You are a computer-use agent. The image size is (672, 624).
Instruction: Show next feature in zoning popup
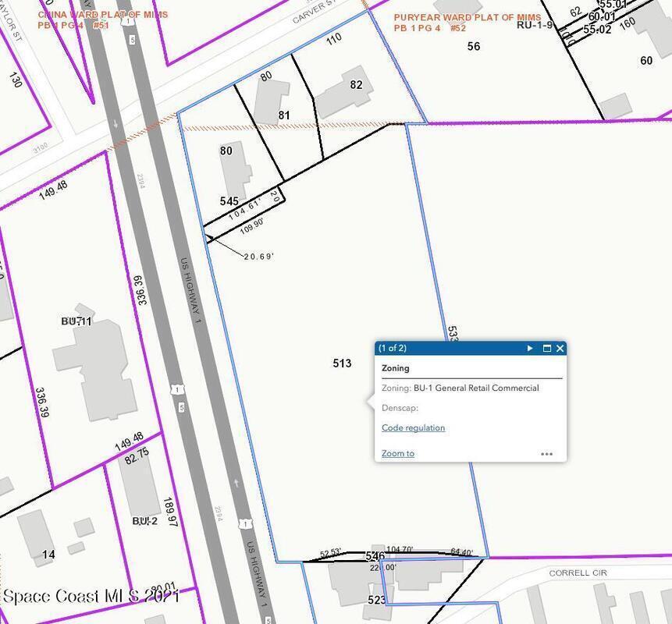530,349
